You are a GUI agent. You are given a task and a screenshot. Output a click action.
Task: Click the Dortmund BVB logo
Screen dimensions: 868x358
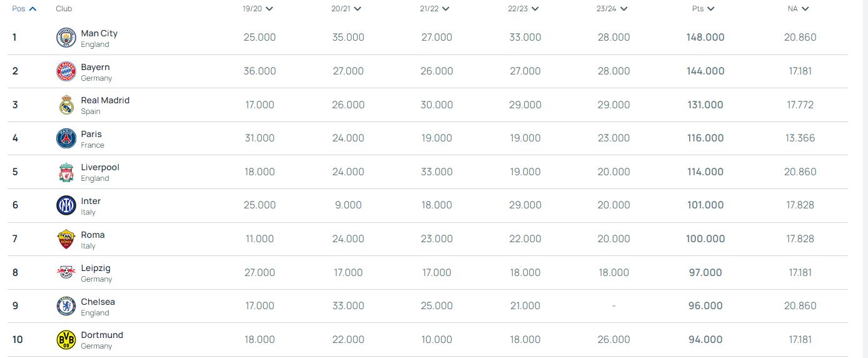pyautogui.click(x=66, y=340)
